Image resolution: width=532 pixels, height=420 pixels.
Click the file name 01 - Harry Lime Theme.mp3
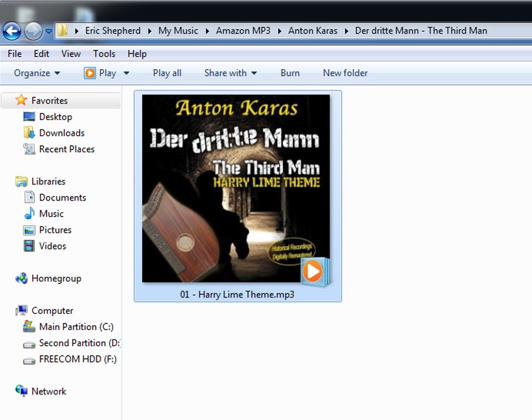[237, 294]
